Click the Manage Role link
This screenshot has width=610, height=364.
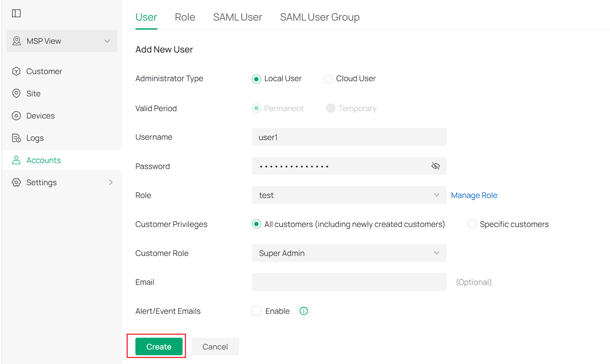pos(474,195)
